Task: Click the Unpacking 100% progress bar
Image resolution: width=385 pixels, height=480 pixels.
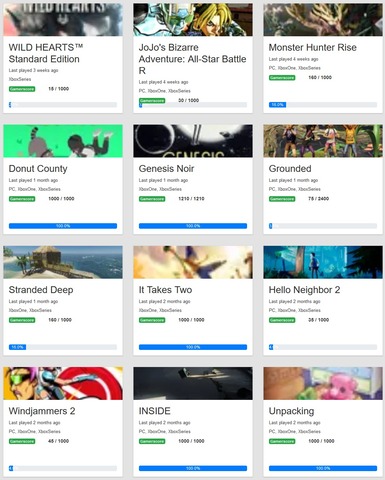Action: pyautogui.click(x=323, y=468)
